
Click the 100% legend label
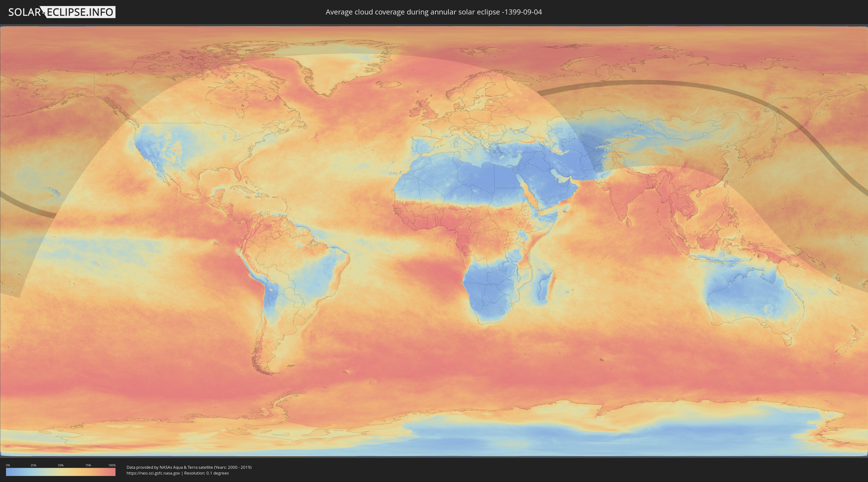click(x=112, y=465)
